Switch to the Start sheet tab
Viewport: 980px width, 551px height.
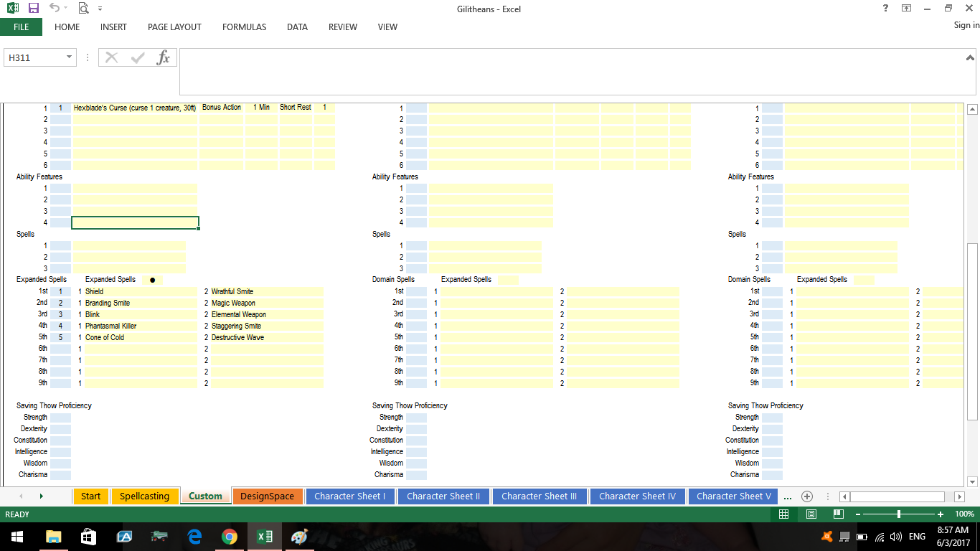(x=90, y=496)
